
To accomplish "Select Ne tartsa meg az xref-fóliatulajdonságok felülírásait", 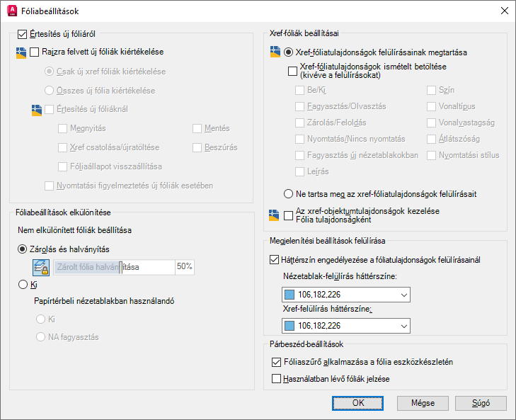I will (x=288, y=193).
